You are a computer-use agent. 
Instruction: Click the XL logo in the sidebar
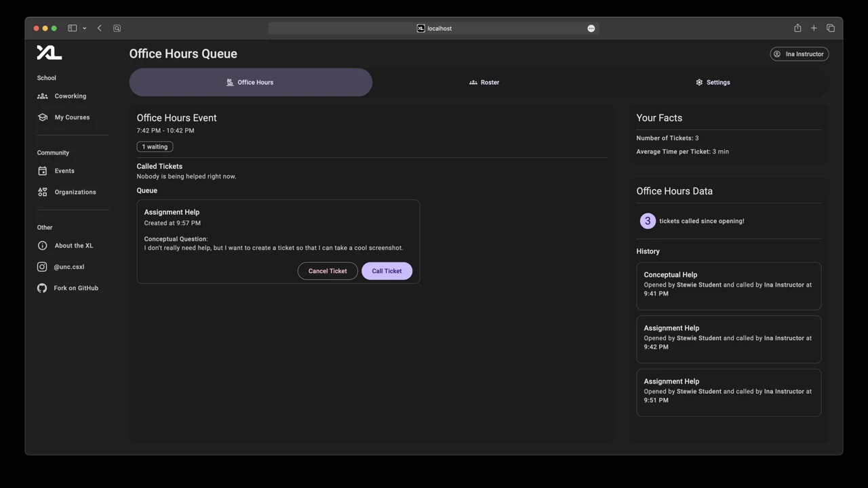point(49,53)
